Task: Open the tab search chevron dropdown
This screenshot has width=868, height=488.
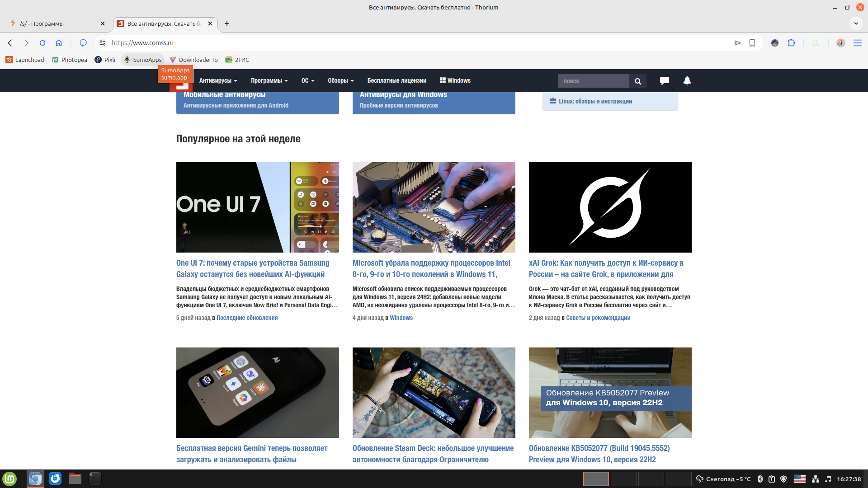Action: pos(856,23)
